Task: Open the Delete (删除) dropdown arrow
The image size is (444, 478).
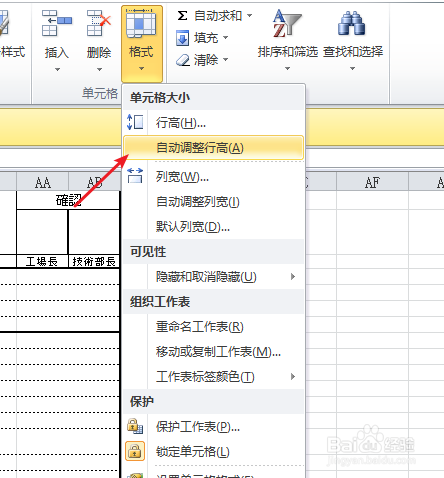Action: click(99, 69)
